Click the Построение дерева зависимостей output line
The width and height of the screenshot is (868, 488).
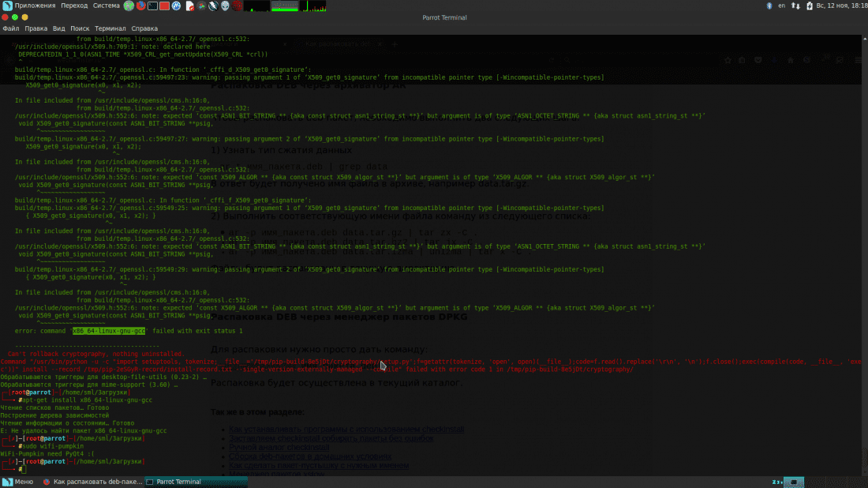click(x=54, y=415)
